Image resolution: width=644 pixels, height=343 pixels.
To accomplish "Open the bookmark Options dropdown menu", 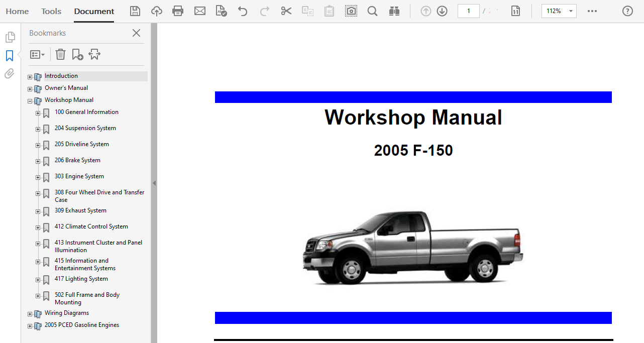I will pos(38,54).
